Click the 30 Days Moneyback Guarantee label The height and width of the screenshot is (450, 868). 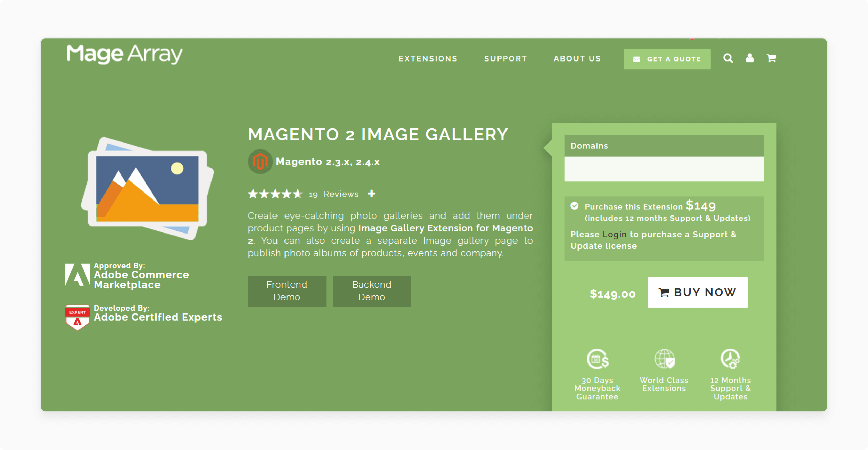click(597, 389)
